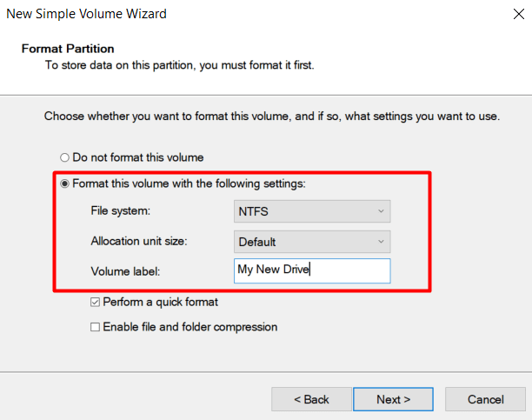The image size is (532, 420).
Task: Go back with the '< Back' button
Action: coord(311,399)
